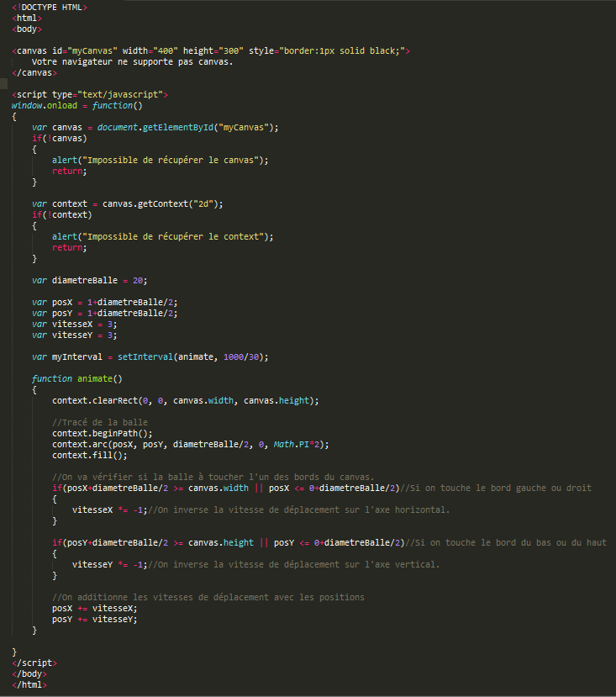Viewport: 616px width, 697px height.
Task: Click the opening '<html>' tag
Action: pyautogui.click(x=27, y=18)
